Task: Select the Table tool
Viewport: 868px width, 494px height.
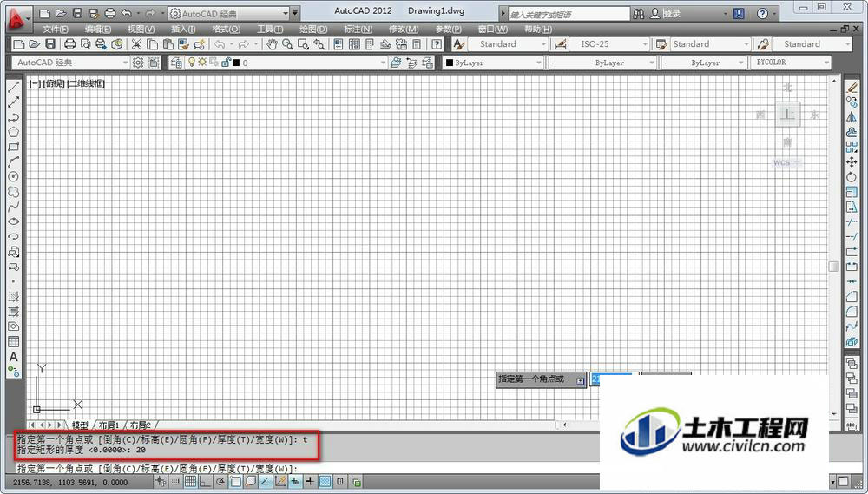Action: click(x=13, y=342)
